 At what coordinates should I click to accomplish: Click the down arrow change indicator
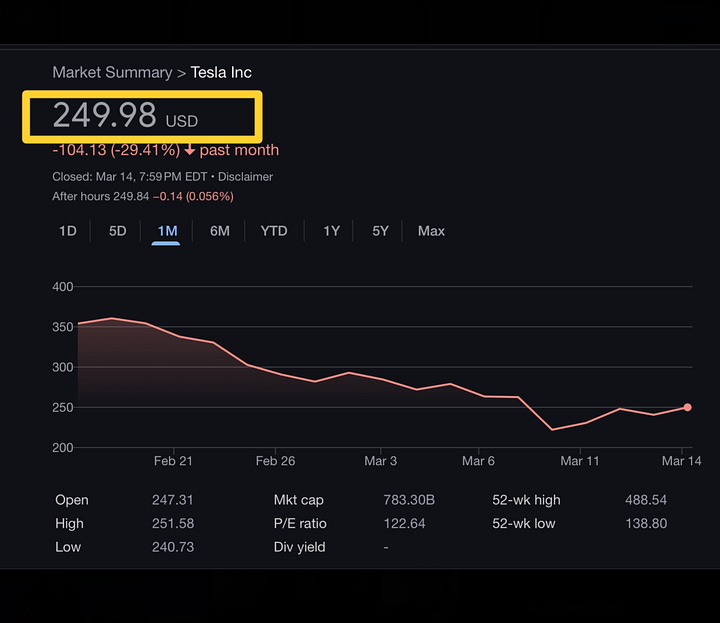[x=190, y=150]
